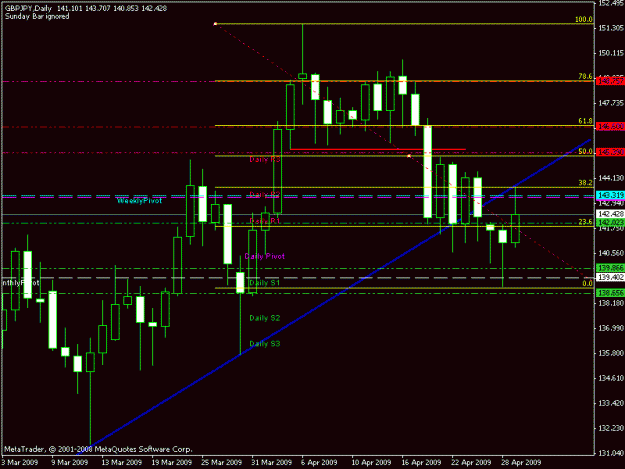The width and height of the screenshot is (625, 469).
Task: Click the white 142.428 current price tag
Action: coord(610,214)
